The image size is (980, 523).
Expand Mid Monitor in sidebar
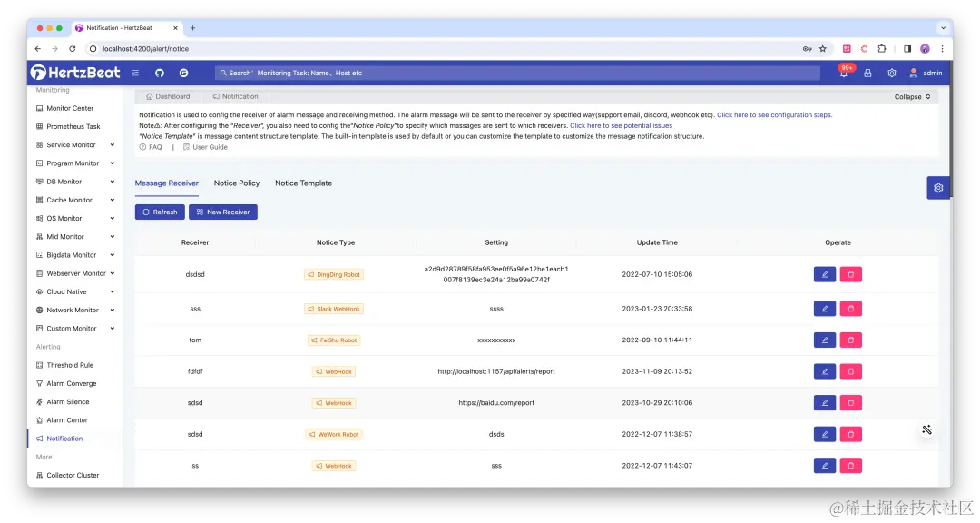click(x=75, y=236)
